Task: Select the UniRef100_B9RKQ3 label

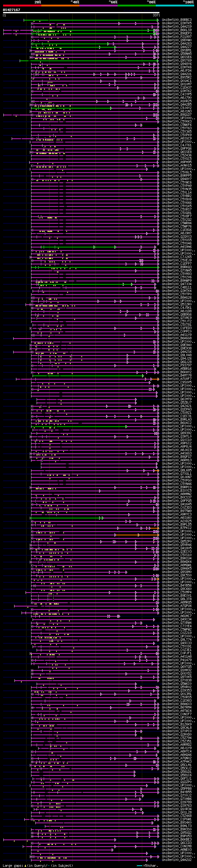Action: (177, 267)
